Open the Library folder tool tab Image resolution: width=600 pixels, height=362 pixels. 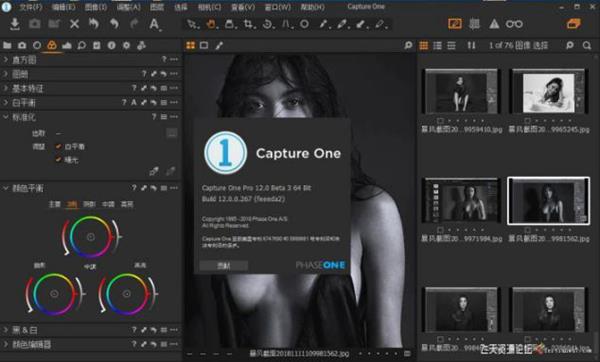tap(7, 46)
